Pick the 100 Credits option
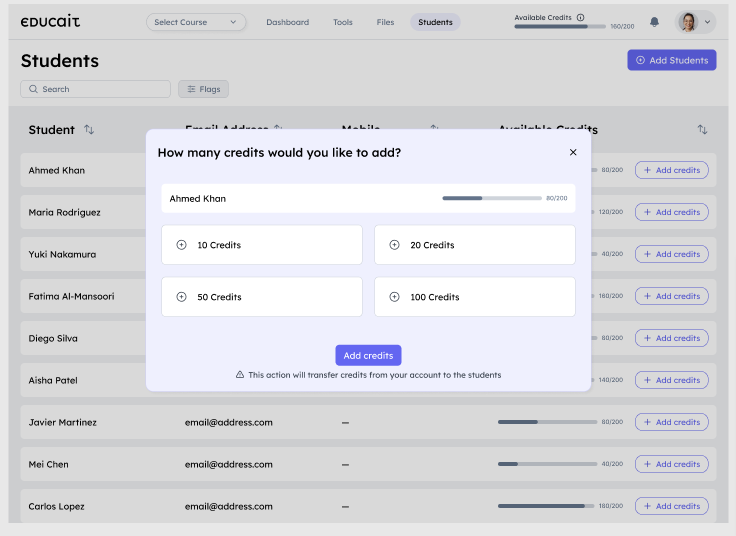736x536 pixels. tap(475, 297)
